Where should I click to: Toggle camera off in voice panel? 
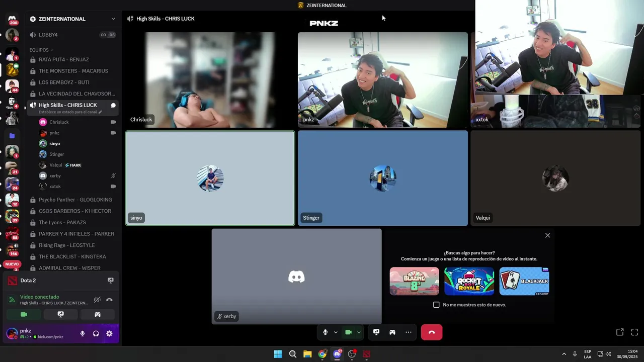(x=24, y=314)
